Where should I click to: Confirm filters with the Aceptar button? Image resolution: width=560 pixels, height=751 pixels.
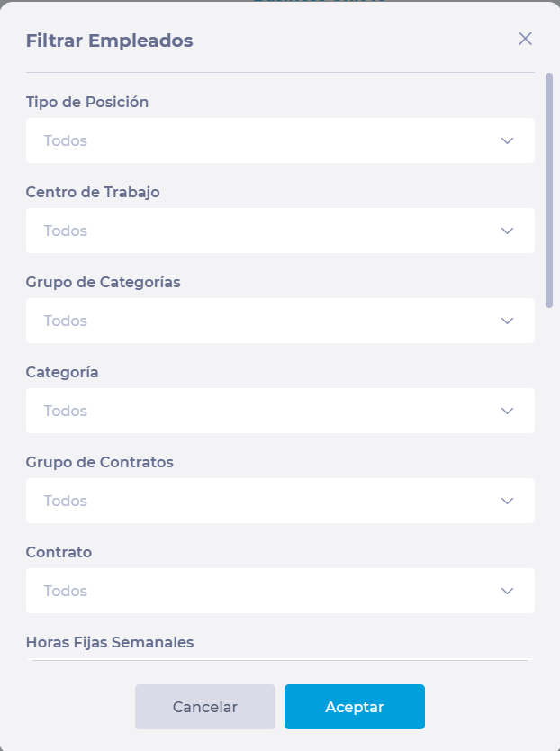[354, 707]
